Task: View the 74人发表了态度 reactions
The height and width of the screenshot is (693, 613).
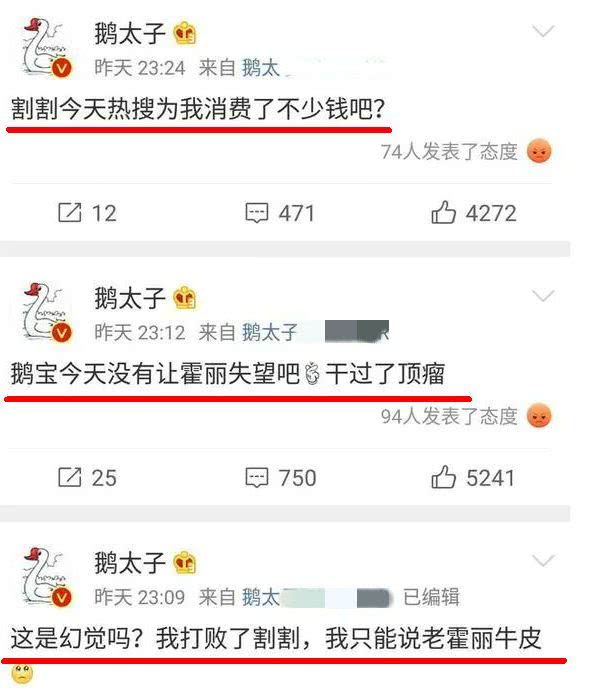Action: coord(449,152)
